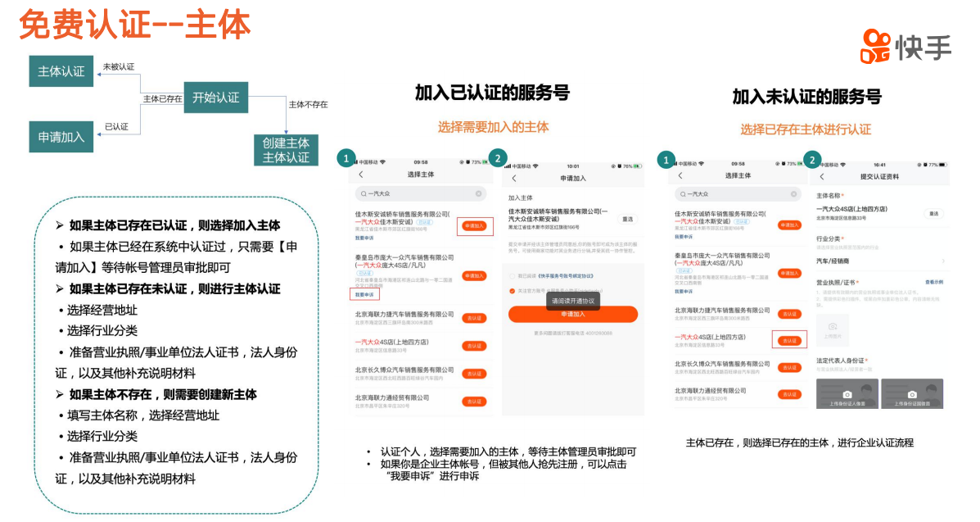Tap red-boxed 申请加入 for 佳木斯安诚轿车
This screenshot has width=980, height=522.
coord(474,226)
